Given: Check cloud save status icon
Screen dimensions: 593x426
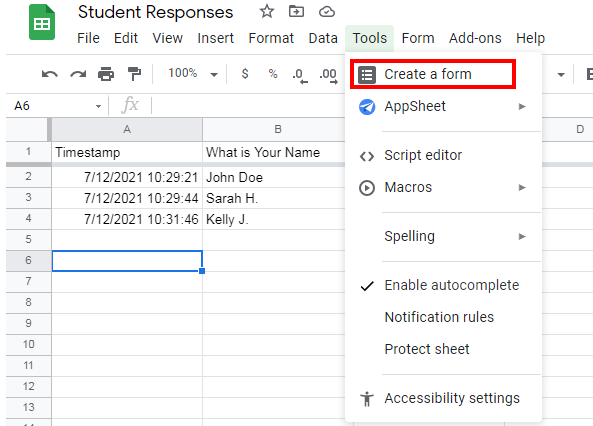Looking at the screenshot, I should [x=326, y=12].
